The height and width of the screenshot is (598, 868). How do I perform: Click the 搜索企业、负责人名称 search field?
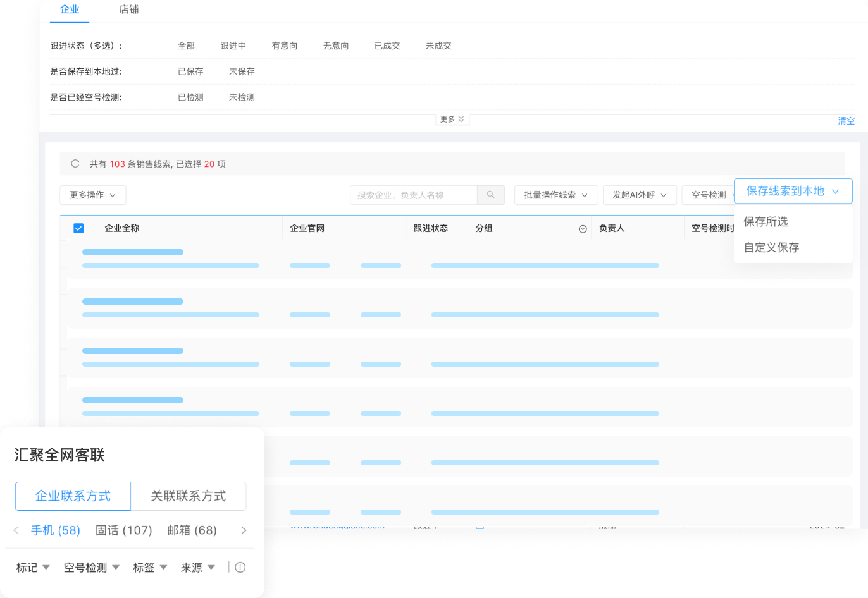coord(414,195)
